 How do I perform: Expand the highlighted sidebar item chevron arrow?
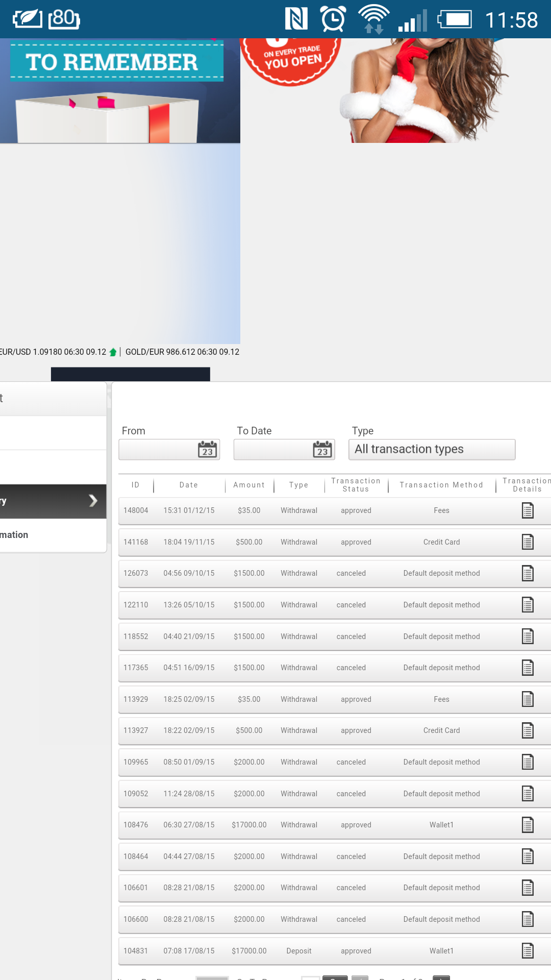[93, 501]
